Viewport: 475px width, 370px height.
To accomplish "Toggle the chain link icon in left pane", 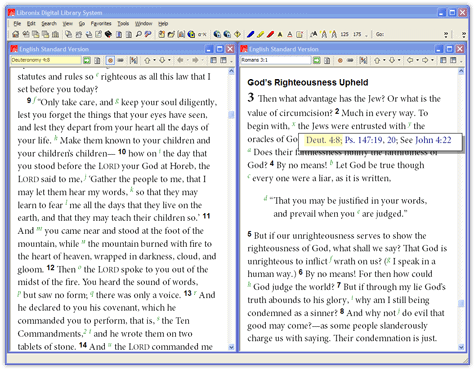I will click(121, 60).
